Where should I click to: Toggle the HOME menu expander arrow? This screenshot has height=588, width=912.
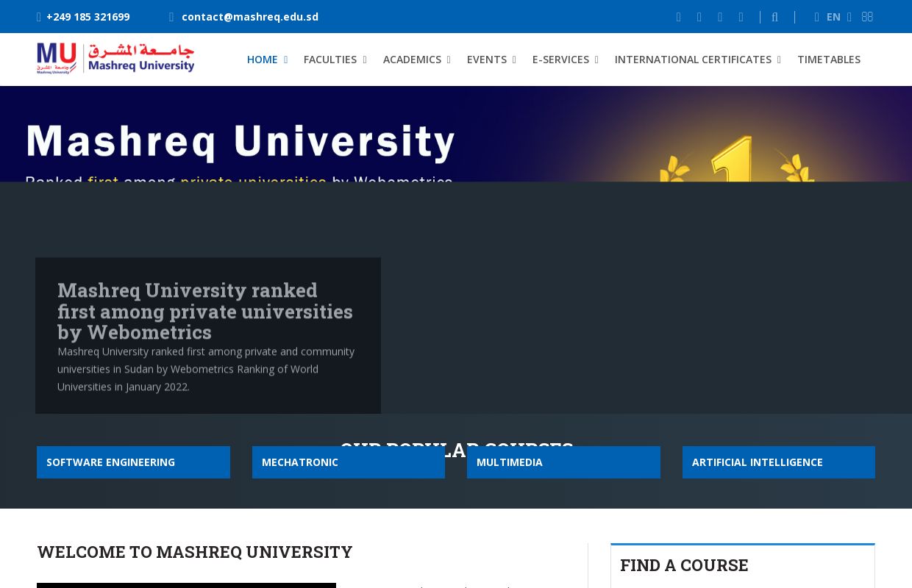click(286, 60)
